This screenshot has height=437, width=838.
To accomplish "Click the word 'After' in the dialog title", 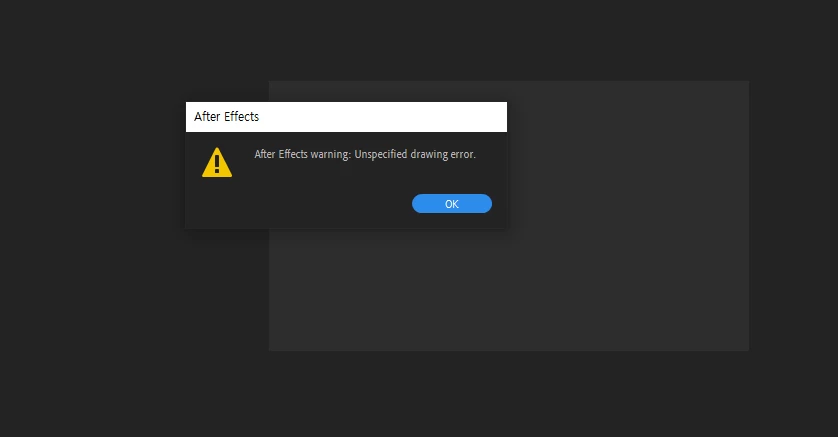I will pos(207,116).
